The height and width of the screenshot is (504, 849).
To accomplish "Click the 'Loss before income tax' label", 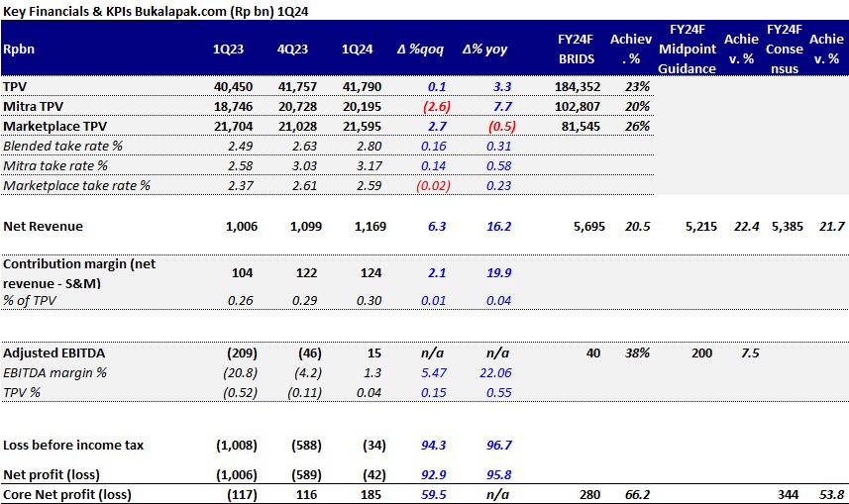I will [73, 445].
